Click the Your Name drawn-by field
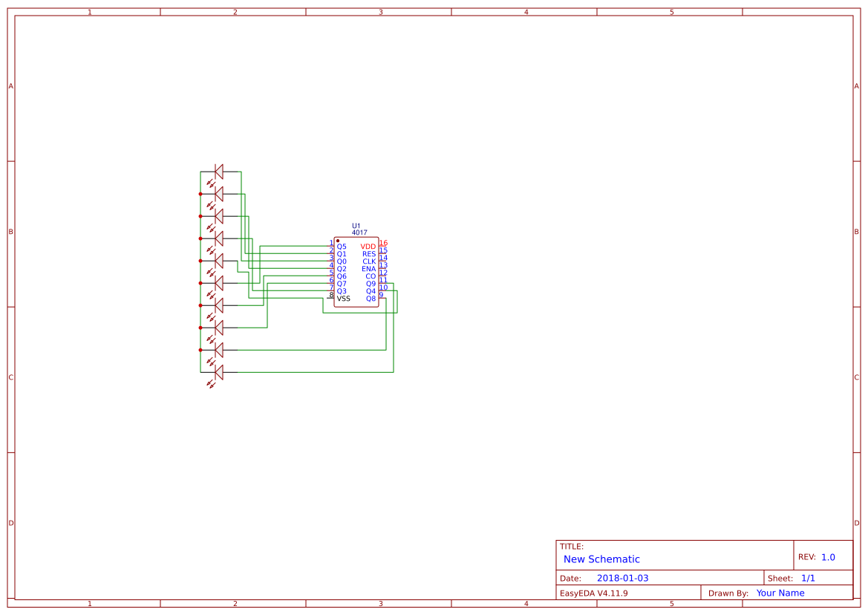Screen dimensions: 868x615 click(780, 593)
